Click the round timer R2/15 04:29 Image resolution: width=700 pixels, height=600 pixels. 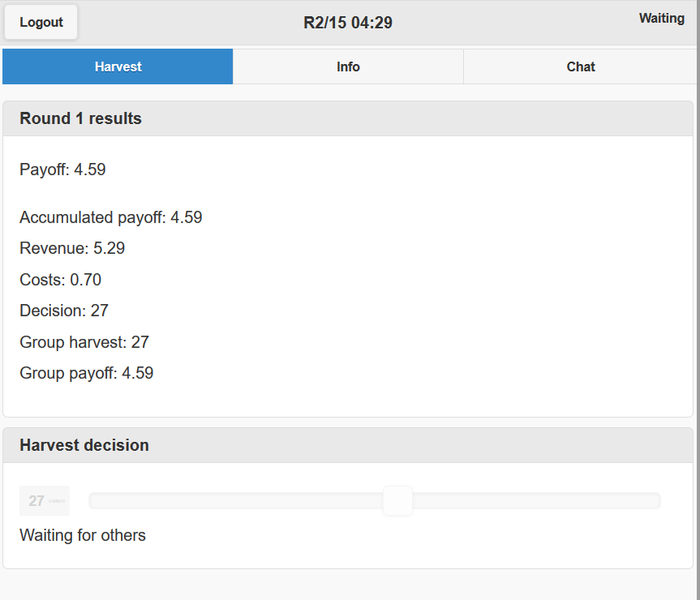[348, 23]
